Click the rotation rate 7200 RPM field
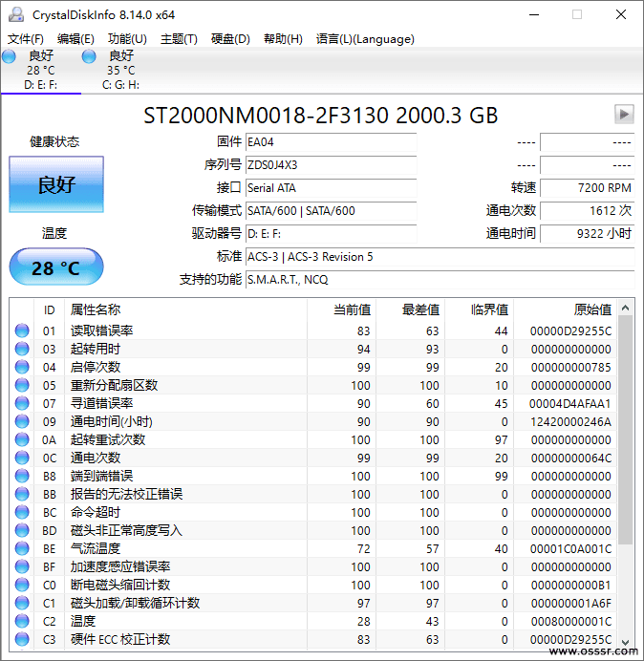644x661 pixels. coord(587,187)
